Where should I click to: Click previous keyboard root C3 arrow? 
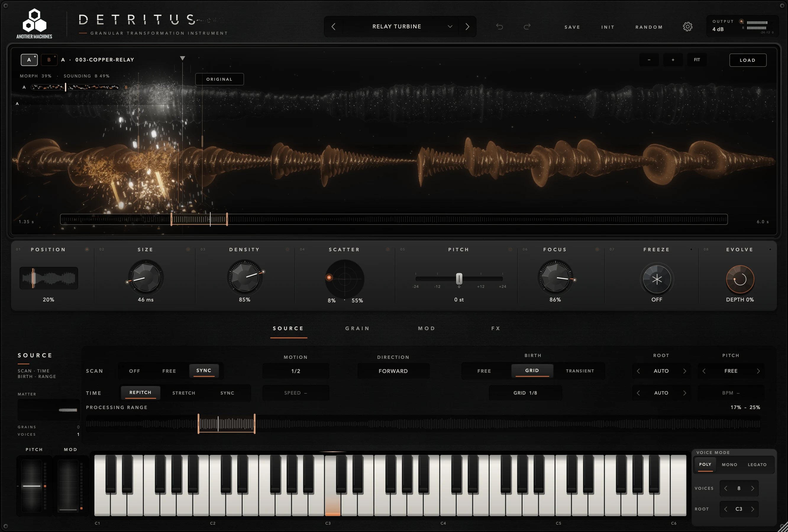[x=726, y=509]
